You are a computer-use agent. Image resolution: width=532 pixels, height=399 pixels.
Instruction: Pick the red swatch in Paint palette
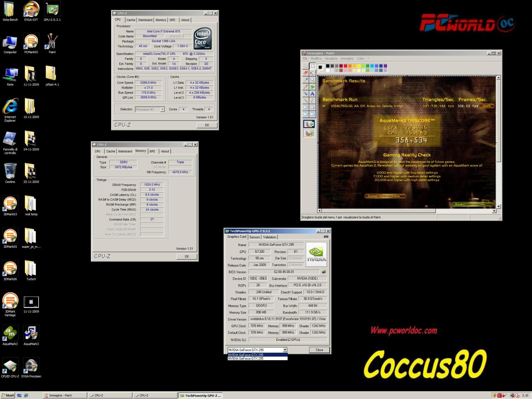tap(345, 66)
